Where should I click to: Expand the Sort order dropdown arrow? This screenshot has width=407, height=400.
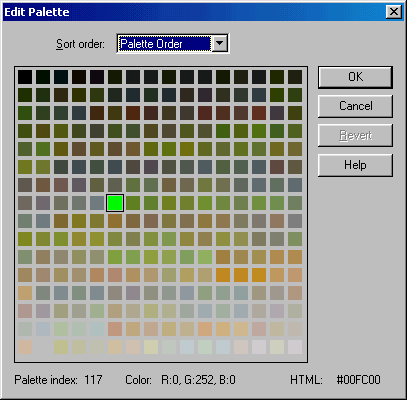pos(220,44)
